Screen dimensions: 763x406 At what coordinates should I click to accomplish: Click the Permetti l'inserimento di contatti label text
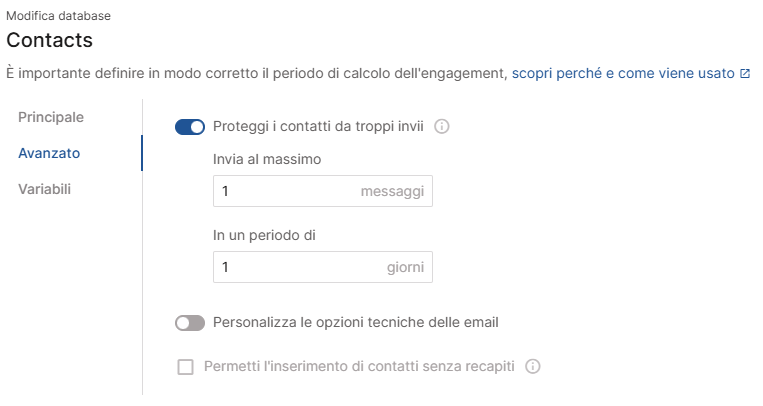coord(359,366)
